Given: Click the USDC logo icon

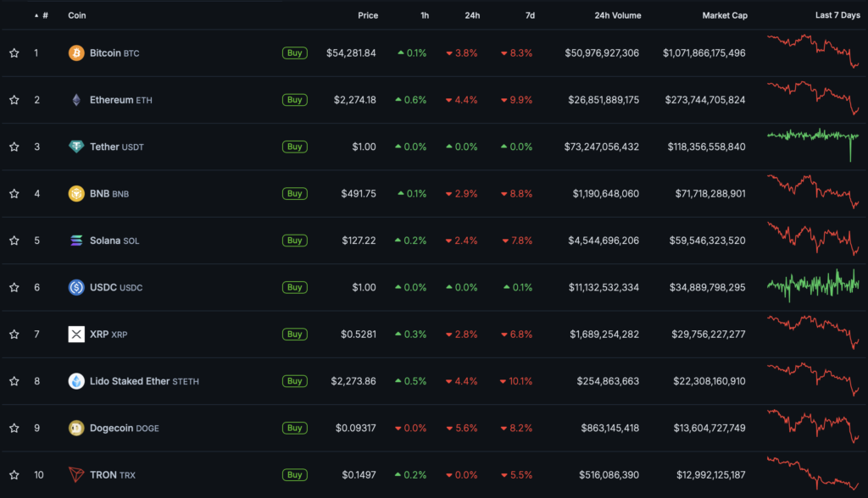Looking at the screenshot, I should click(76, 287).
